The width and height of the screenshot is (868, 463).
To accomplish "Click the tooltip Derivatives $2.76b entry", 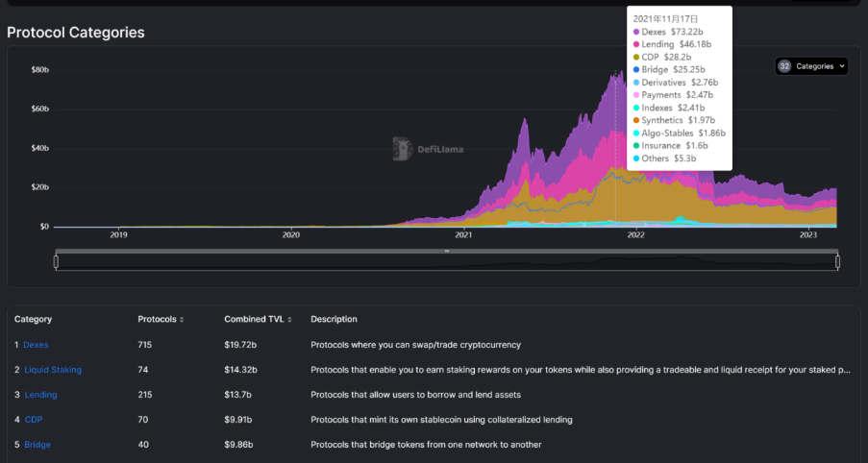I will [676, 83].
